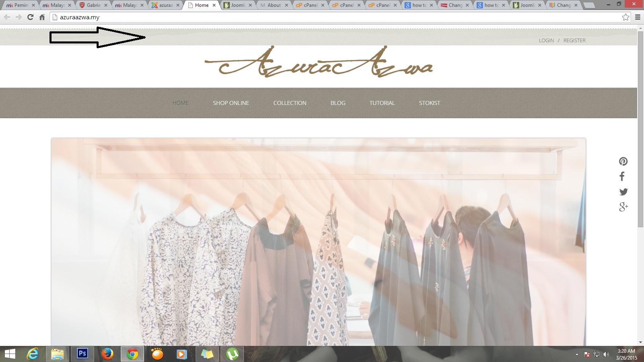Click the page's vertical scrollbar thumb
Image resolution: width=644 pixels, height=362 pixels.
(640, 129)
